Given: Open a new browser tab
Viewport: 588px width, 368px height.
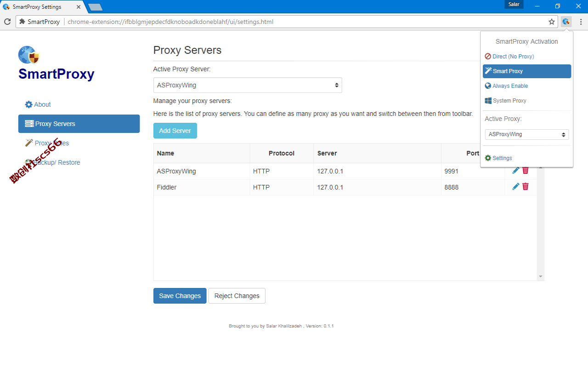Looking at the screenshot, I should (x=95, y=7).
